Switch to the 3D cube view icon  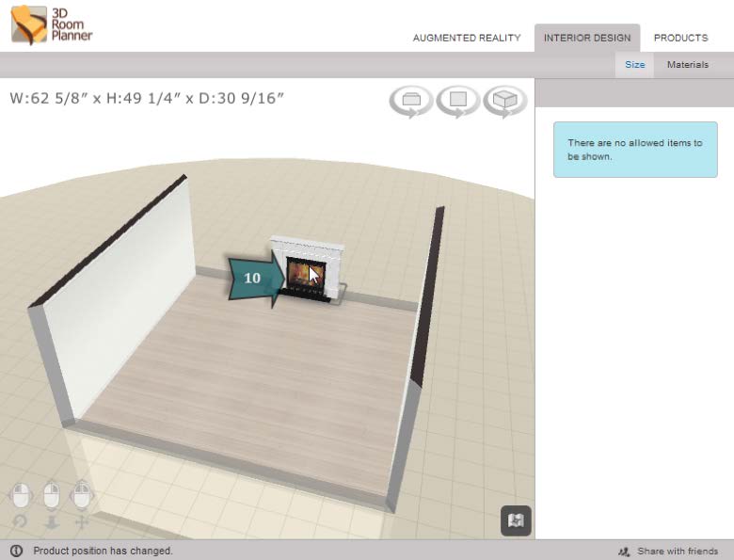[505, 101]
